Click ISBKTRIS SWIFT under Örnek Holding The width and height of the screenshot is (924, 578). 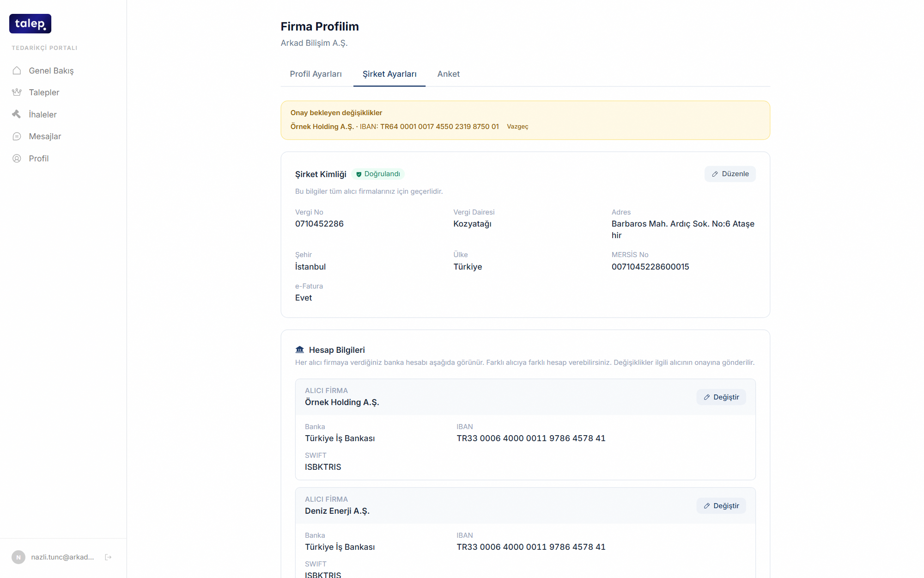click(323, 467)
